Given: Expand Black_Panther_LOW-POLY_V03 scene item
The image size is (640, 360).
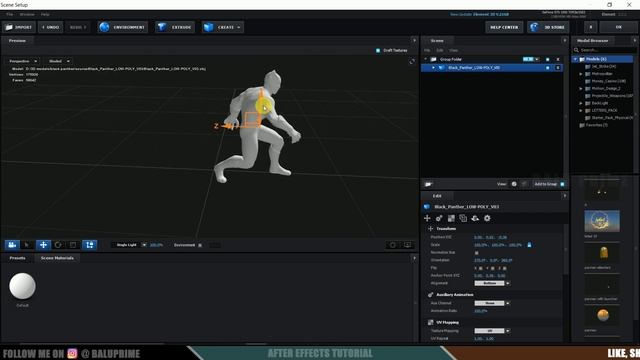Looking at the screenshot, I should click(433, 68).
